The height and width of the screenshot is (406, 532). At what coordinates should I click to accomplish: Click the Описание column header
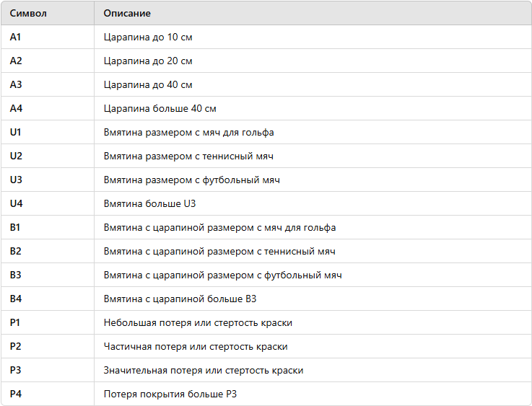point(313,13)
